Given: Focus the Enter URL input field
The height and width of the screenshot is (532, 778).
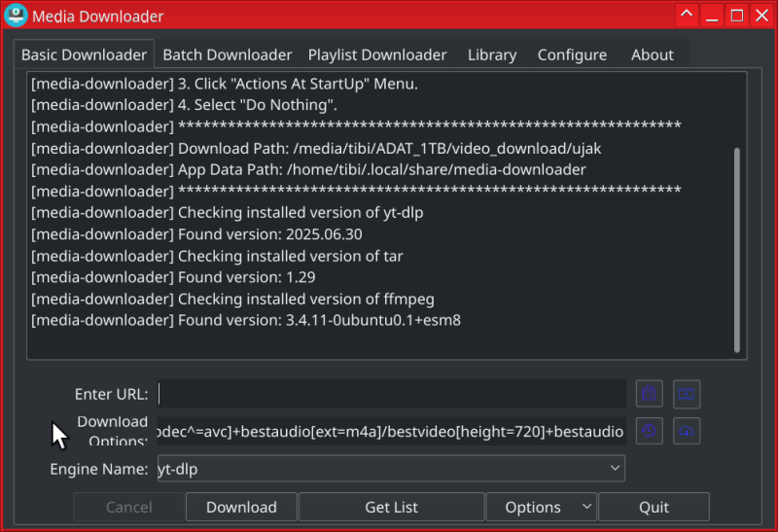Looking at the screenshot, I should (x=391, y=394).
